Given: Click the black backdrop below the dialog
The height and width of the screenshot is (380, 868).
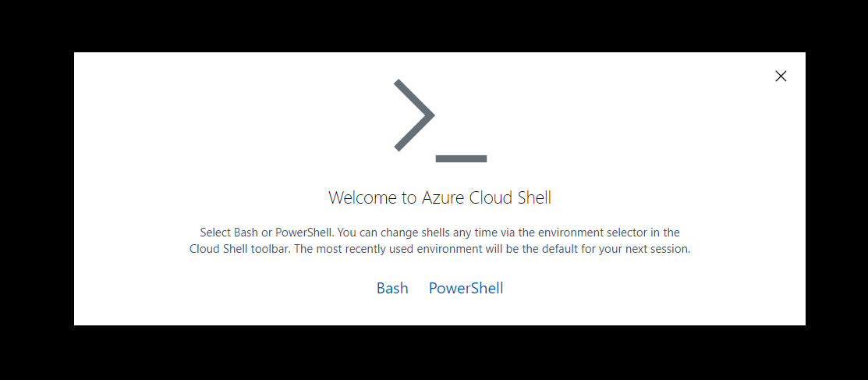Looking at the screenshot, I should pyautogui.click(x=434, y=353).
